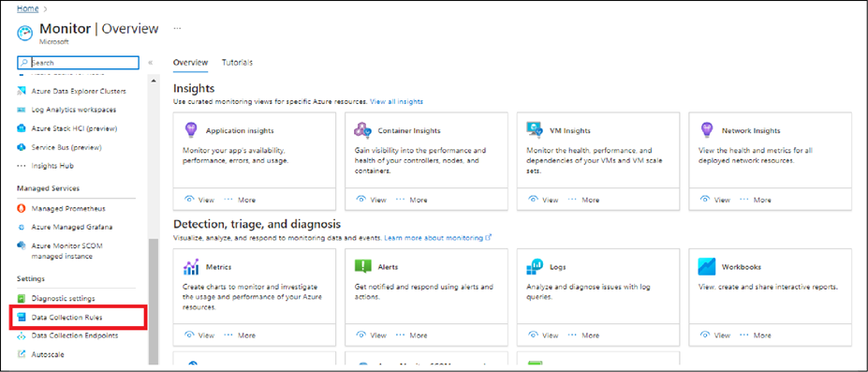868x372 pixels.
Task: Click the Monitor gauge icon in header
Action: (25, 33)
